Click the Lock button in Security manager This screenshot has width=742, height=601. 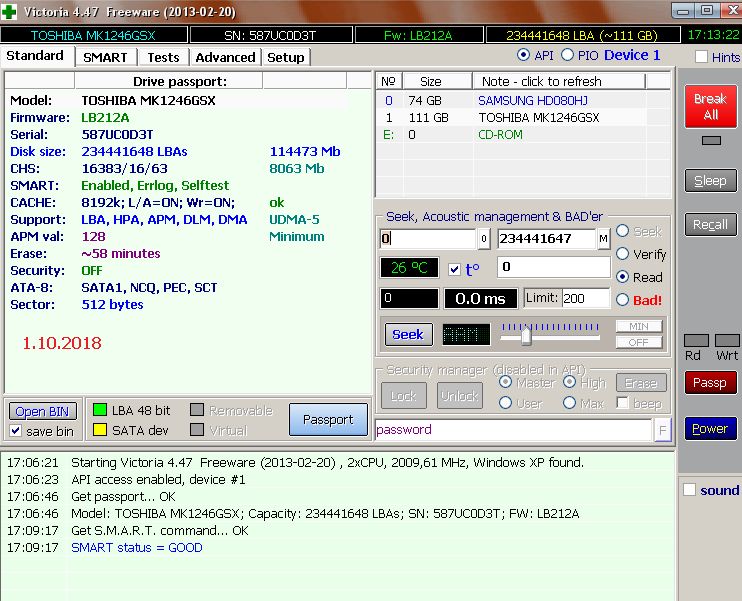403,396
